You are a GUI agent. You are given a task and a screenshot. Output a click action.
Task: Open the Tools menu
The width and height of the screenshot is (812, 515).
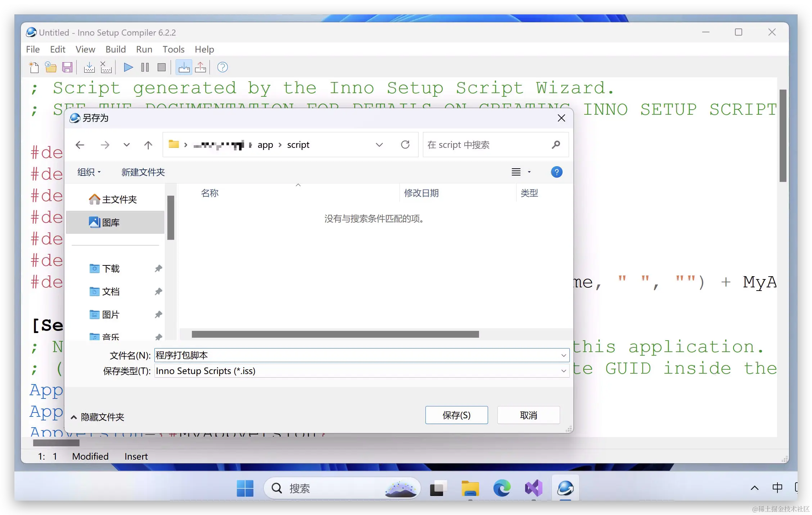173,49
